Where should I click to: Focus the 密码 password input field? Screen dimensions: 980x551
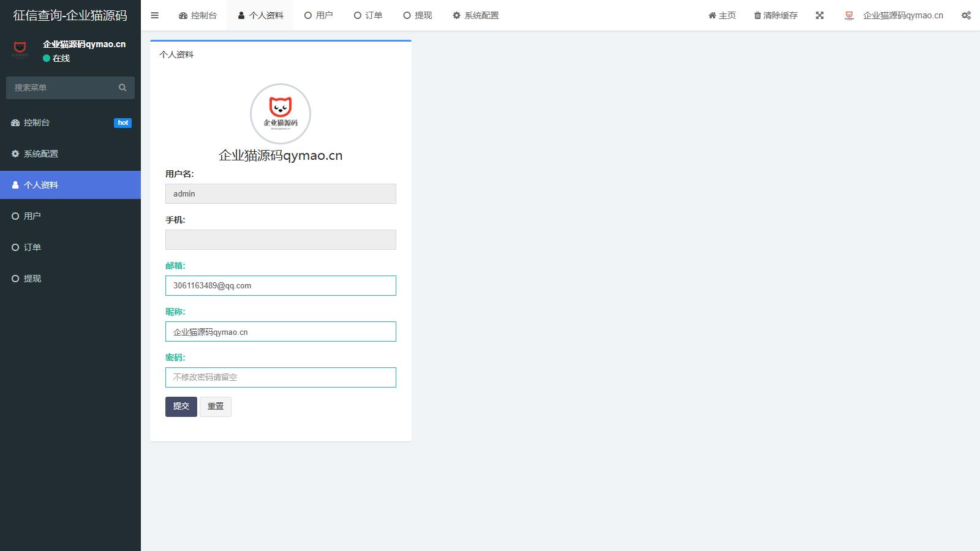281,377
